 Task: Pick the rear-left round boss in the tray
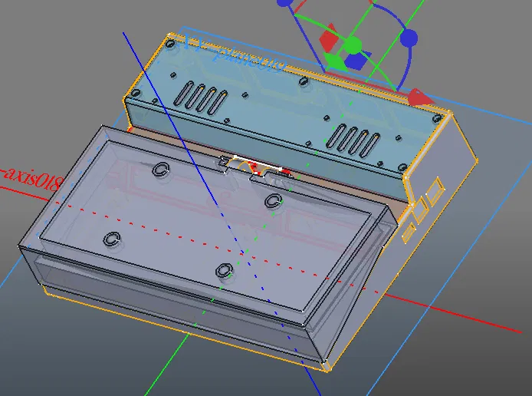click(x=161, y=169)
